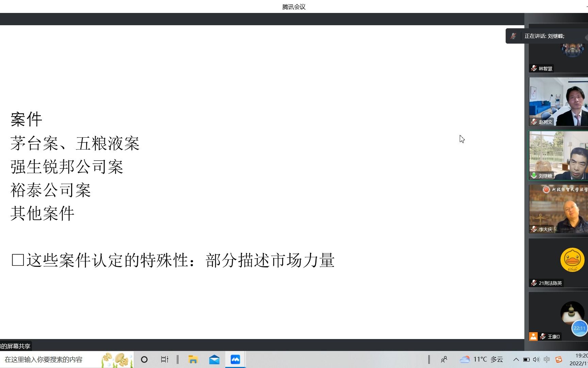Open Cortana circle icon on the taskbar

144,359
